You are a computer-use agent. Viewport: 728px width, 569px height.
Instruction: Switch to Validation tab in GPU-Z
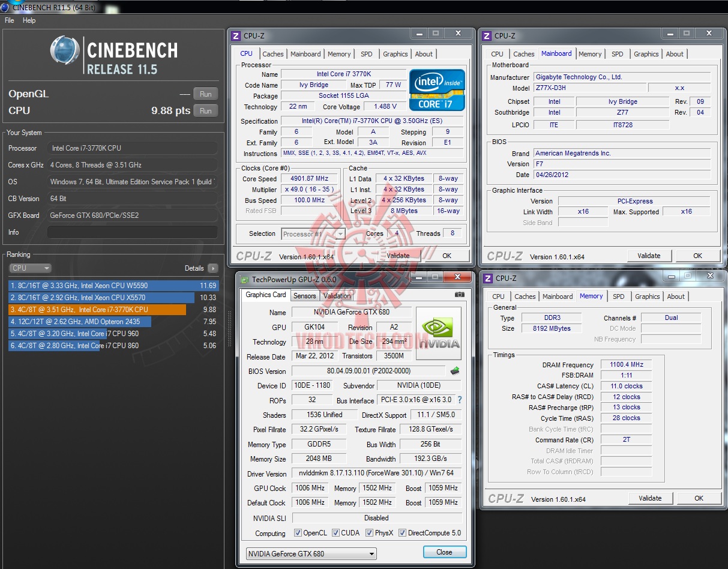coord(337,296)
